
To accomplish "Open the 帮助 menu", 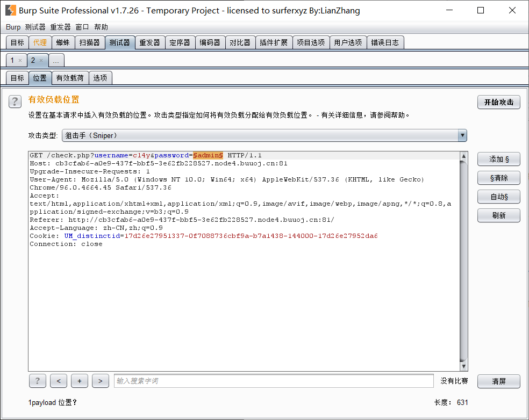I will click(101, 27).
